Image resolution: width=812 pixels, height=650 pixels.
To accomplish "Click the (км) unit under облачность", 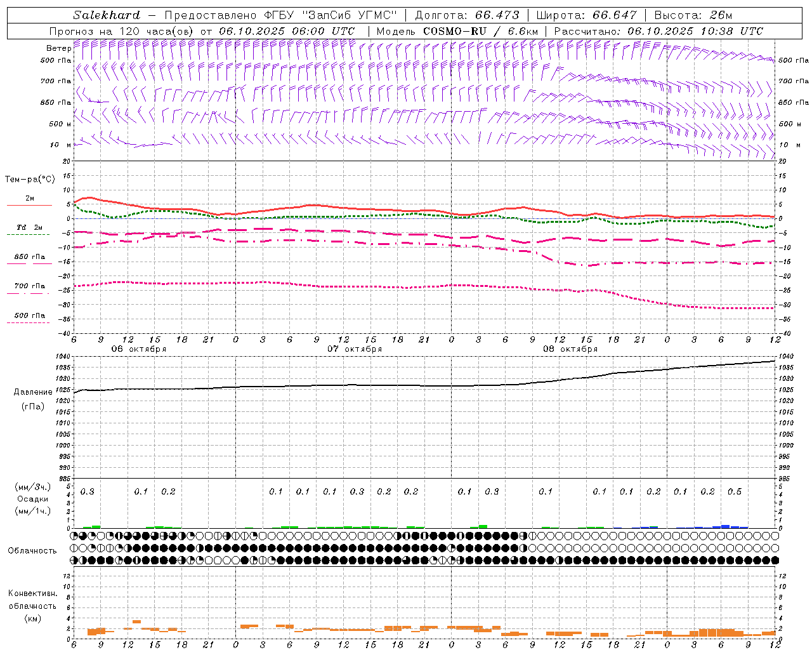I will 33,618.
